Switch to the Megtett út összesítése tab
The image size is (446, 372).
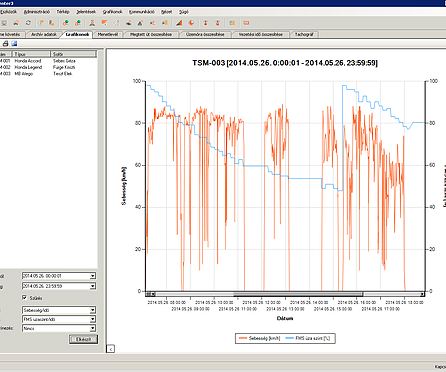(151, 34)
